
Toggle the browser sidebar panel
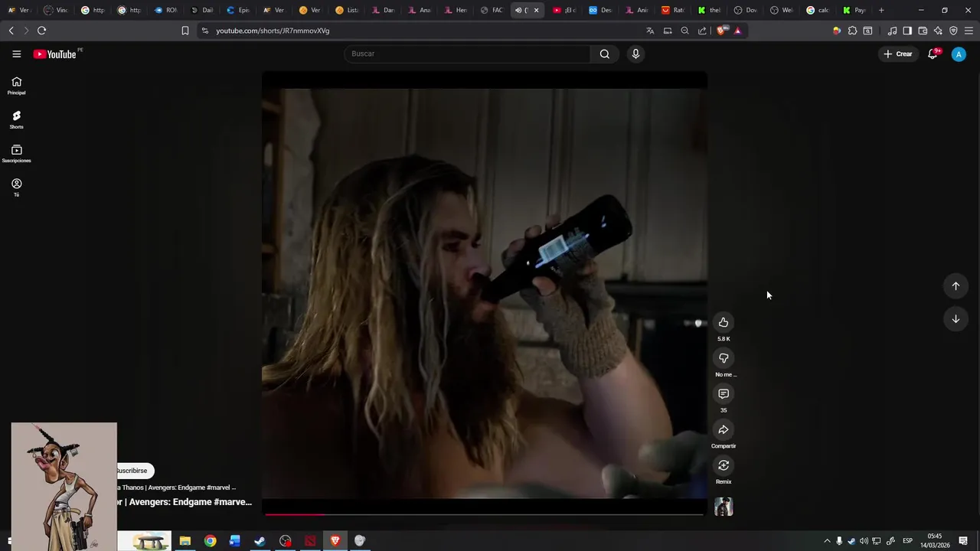pos(907,31)
